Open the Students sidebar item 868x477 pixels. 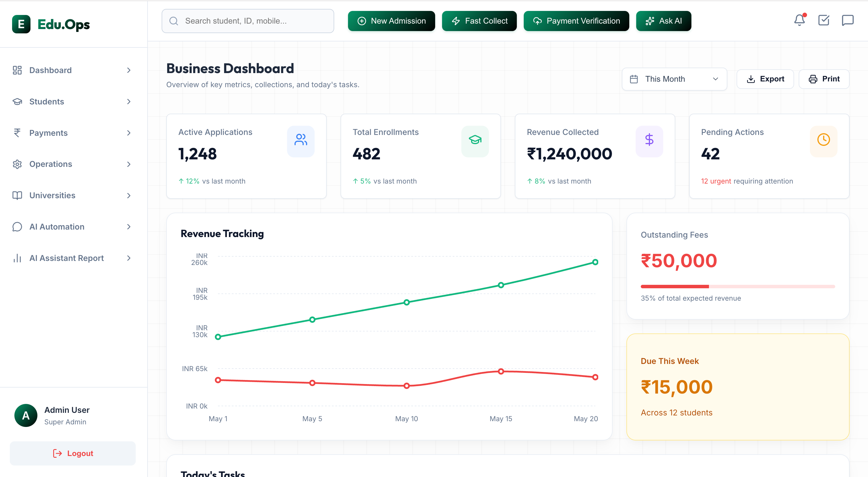coord(72,102)
